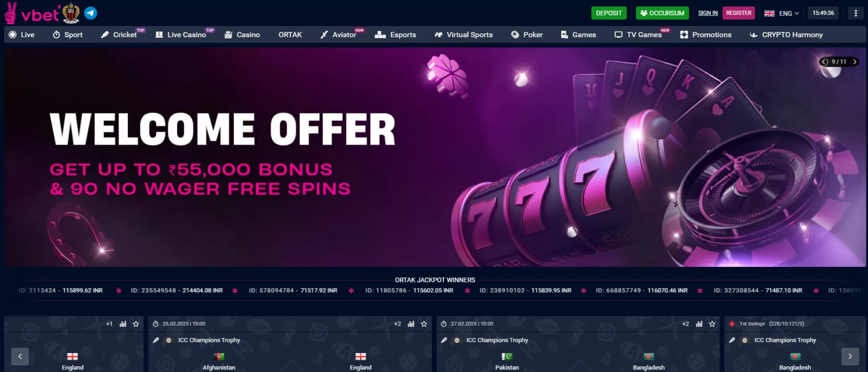Open the Welcome Offer banner
868x372 pixels.
coord(435,157)
